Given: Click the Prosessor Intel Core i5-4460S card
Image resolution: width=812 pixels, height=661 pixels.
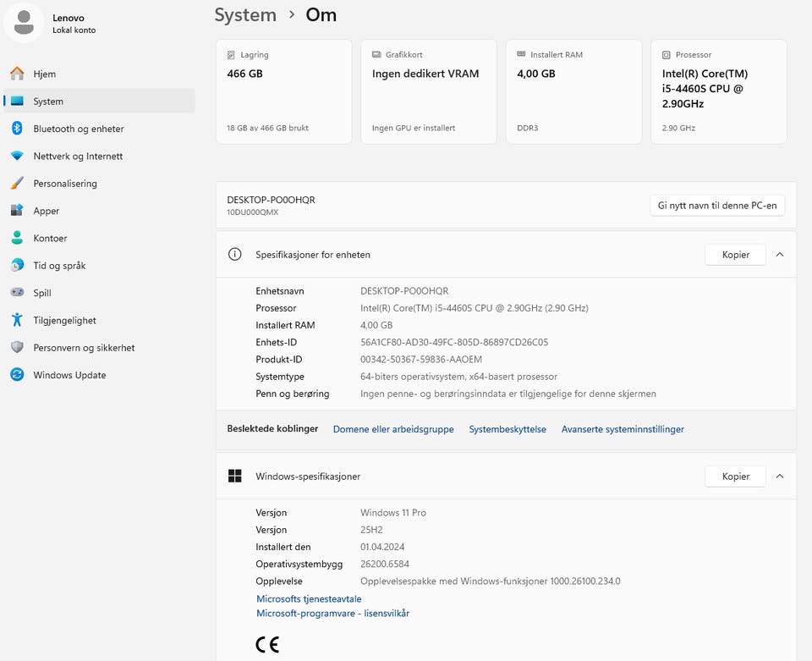Looking at the screenshot, I should [719, 91].
